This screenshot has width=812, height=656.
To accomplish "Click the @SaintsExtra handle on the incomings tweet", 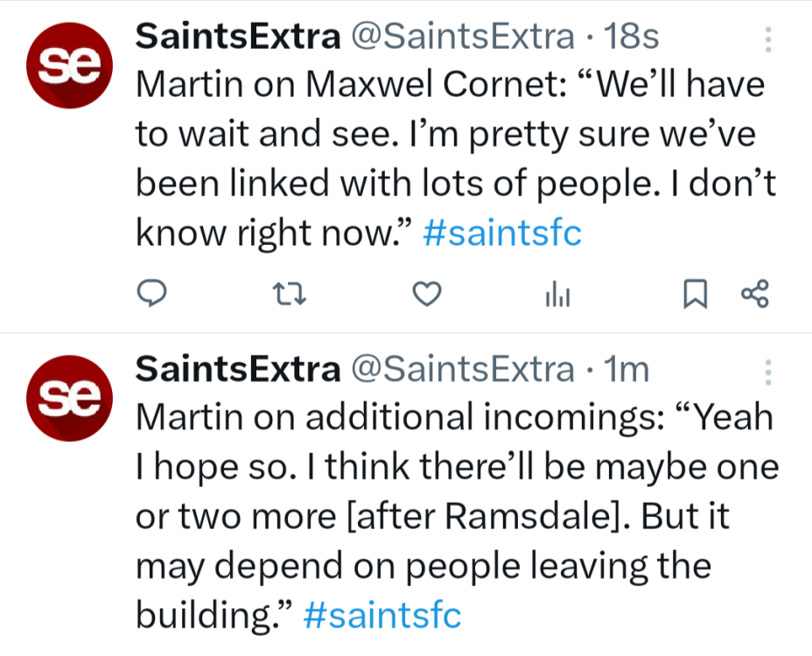I will coord(462,371).
